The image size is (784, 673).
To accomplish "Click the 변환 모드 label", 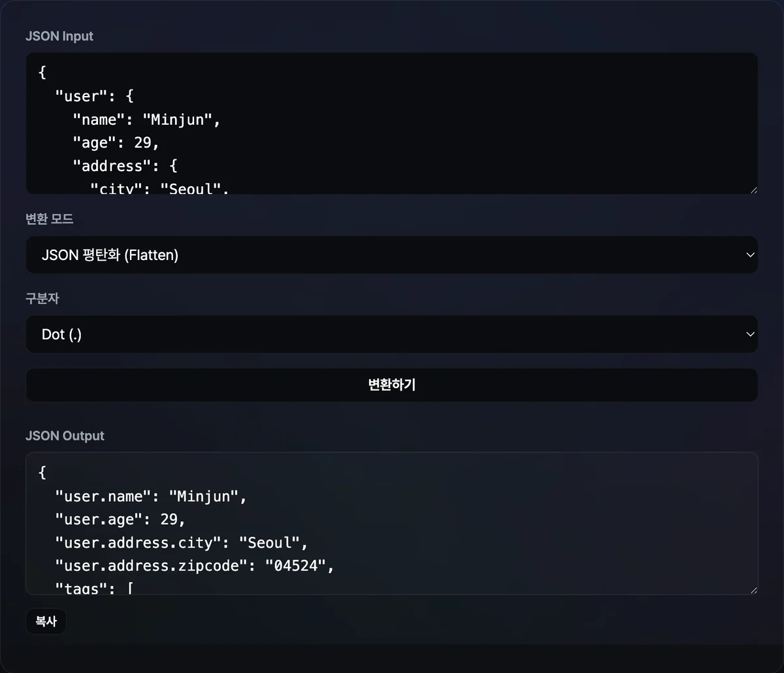I will coord(50,219).
